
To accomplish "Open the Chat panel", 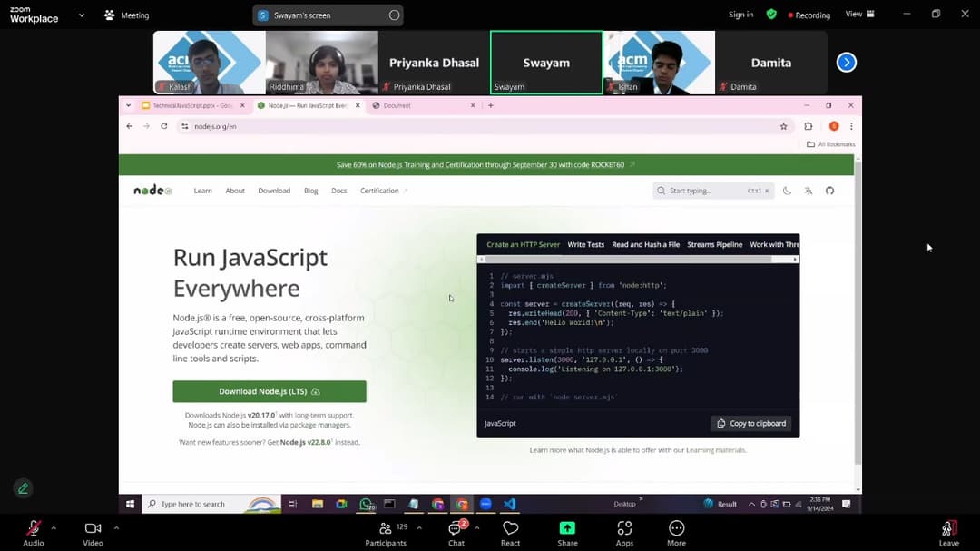I will (456, 533).
